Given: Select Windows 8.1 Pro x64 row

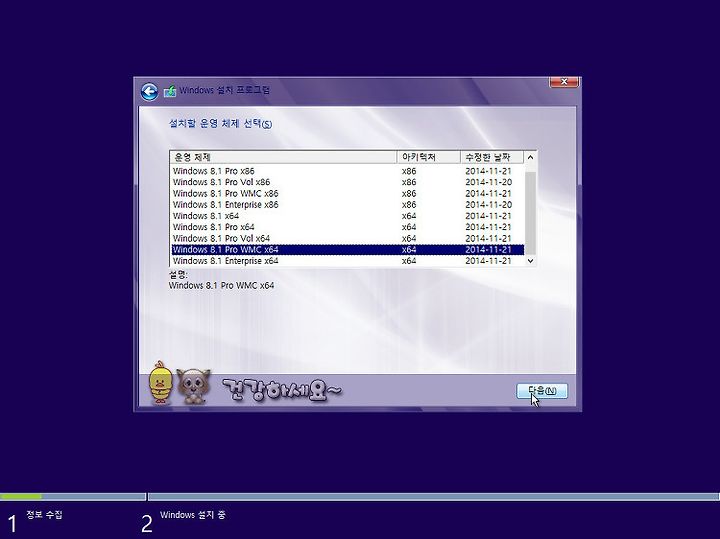Looking at the screenshot, I should [347, 227].
